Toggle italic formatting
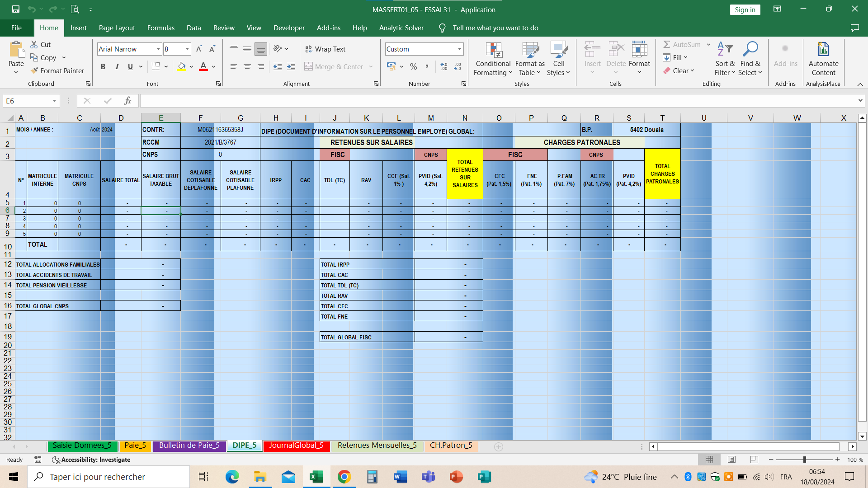Screen dimensions: 868x488 click(117, 66)
